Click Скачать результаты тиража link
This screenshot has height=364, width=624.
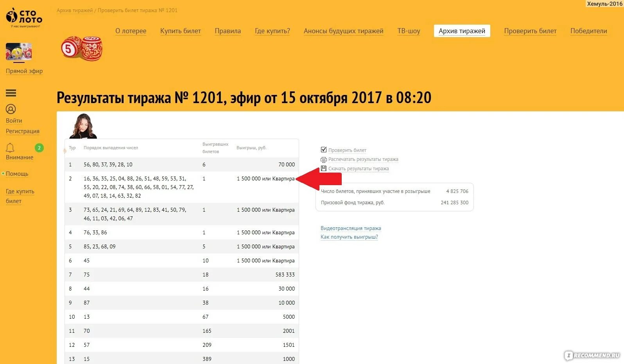(x=359, y=169)
